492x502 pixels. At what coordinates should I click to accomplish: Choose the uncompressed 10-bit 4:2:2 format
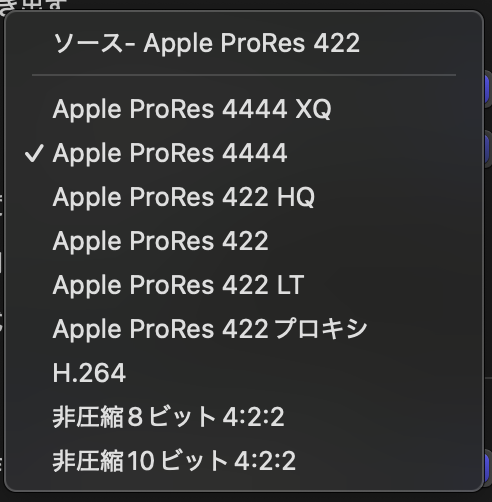click(x=244, y=461)
